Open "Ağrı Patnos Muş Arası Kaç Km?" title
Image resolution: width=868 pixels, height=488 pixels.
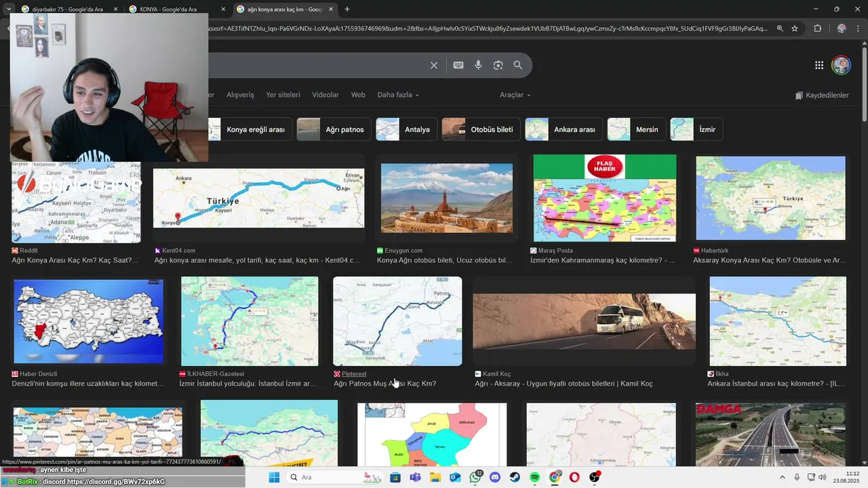click(x=384, y=384)
